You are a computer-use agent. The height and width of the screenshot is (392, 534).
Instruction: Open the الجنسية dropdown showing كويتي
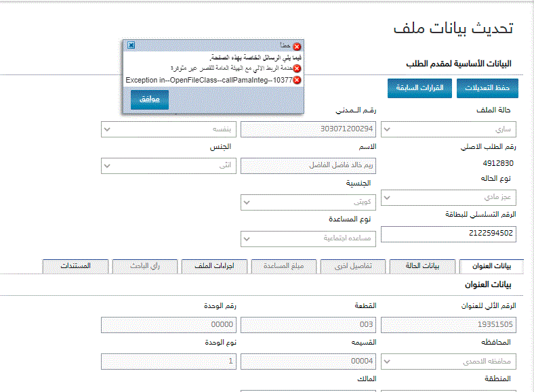pyautogui.click(x=308, y=202)
